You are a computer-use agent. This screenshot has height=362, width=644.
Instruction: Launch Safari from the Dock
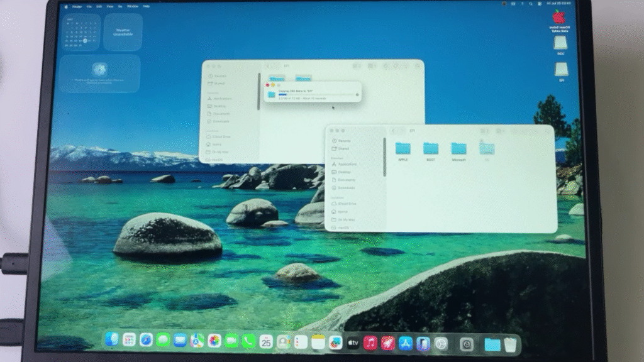[x=147, y=341]
